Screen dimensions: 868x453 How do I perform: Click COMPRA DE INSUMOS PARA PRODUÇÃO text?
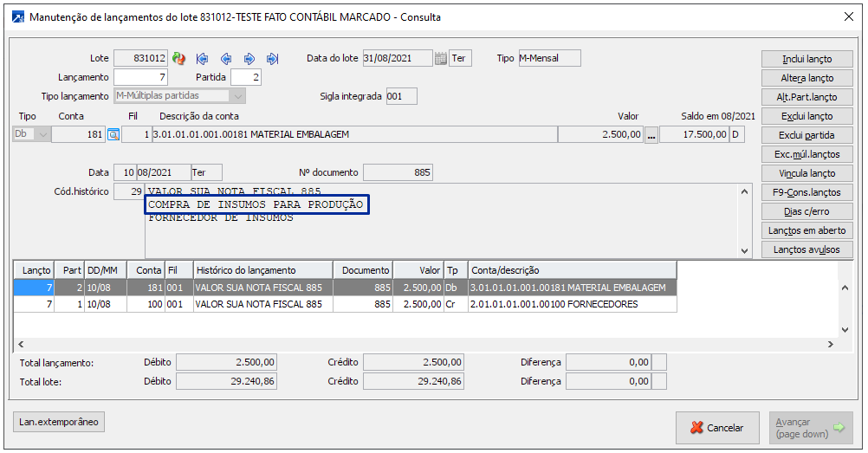(x=256, y=204)
